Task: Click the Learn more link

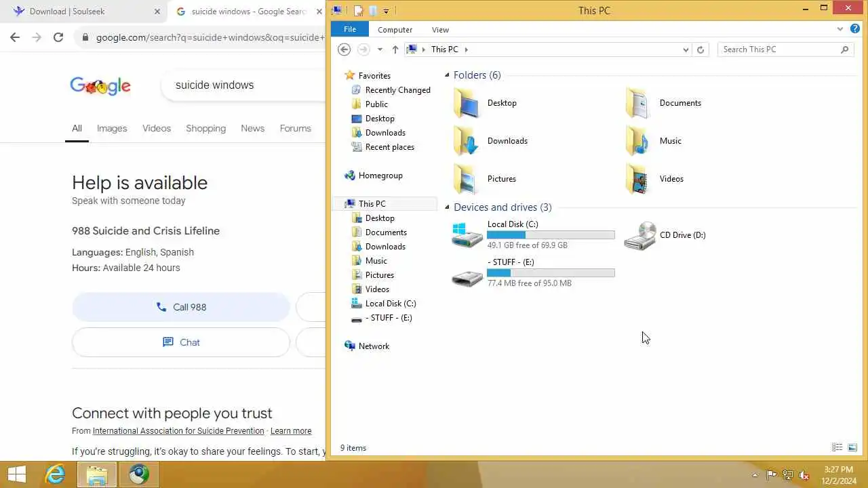Action: point(291,431)
